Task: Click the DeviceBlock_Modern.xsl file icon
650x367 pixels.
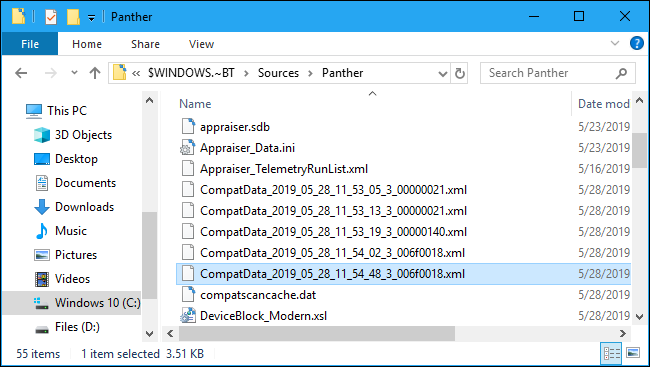Action: (187, 316)
